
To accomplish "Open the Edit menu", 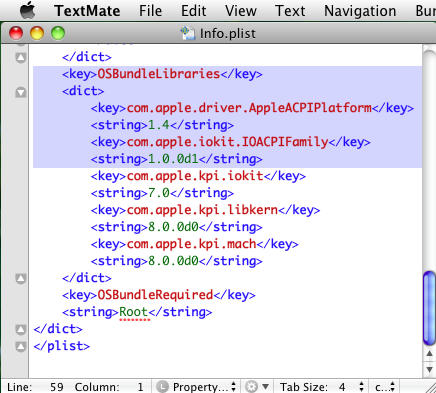I will pos(193,11).
